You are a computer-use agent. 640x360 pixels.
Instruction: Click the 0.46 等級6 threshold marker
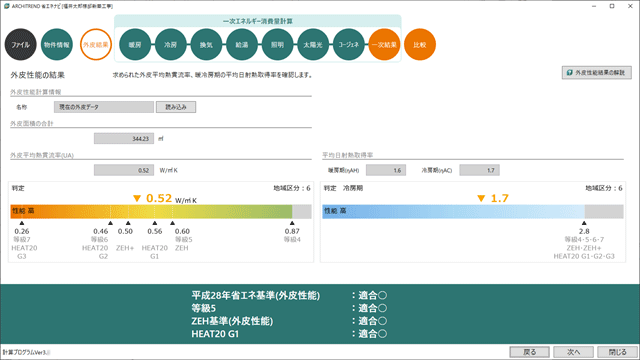tap(110, 223)
